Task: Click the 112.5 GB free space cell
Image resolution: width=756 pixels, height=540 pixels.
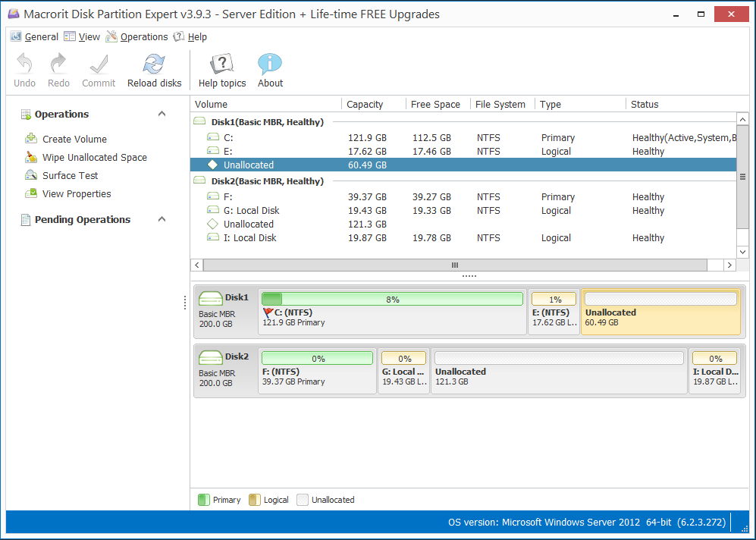Action: (x=431, y=138)
